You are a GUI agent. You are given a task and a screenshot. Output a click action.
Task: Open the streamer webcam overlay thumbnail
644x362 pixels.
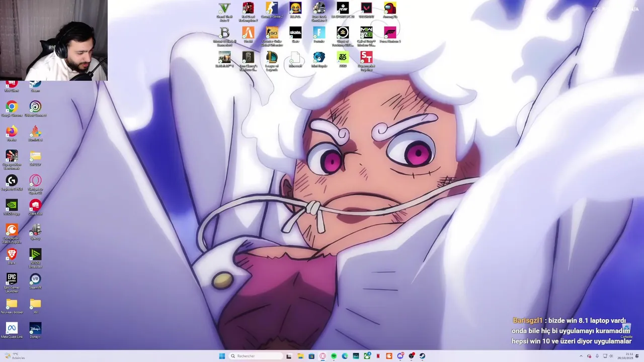coord(54,40)
